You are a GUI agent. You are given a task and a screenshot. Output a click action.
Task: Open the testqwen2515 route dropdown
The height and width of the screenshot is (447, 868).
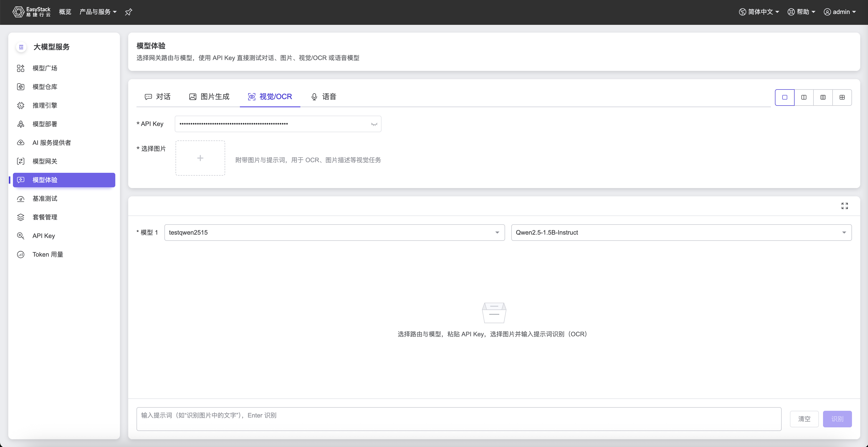pos(334,233)
